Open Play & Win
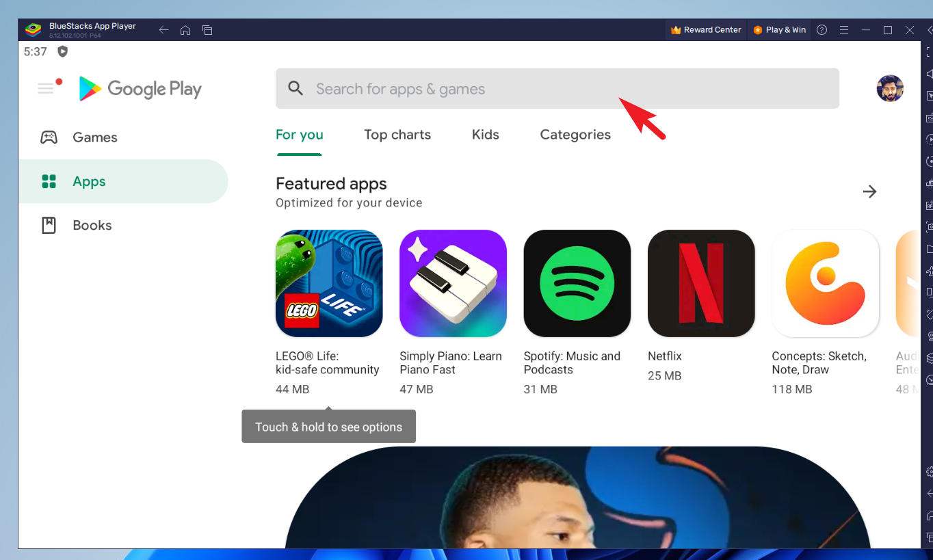Viewport: 933px width, 560px height. click(x=779, y=30)
